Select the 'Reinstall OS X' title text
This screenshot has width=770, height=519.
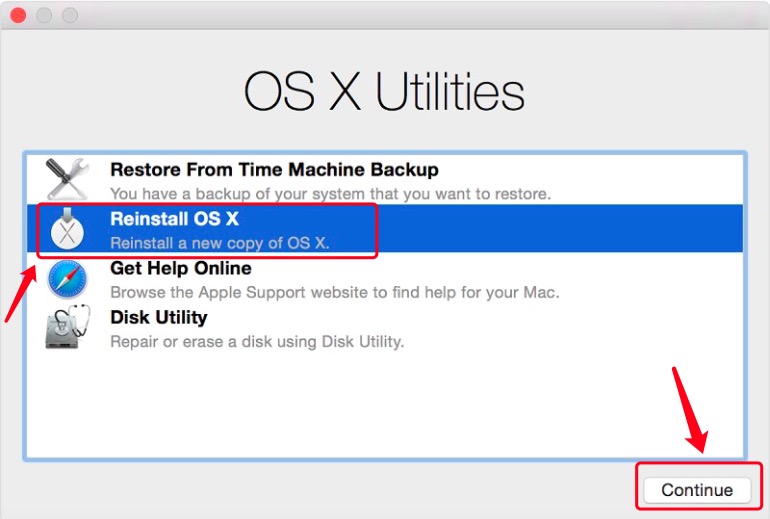pyautogui.click(x=175, y=220)
